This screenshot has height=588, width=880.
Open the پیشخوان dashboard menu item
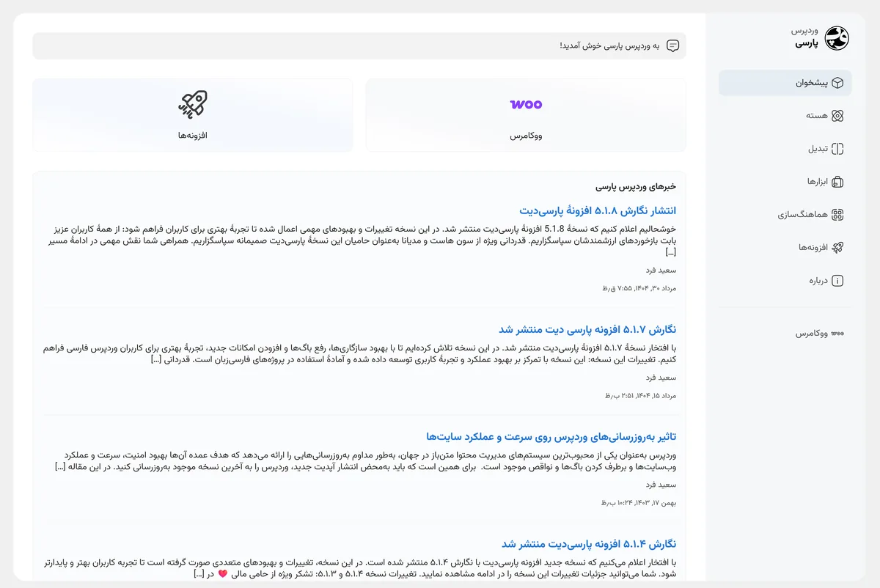(x=785, y=83)
